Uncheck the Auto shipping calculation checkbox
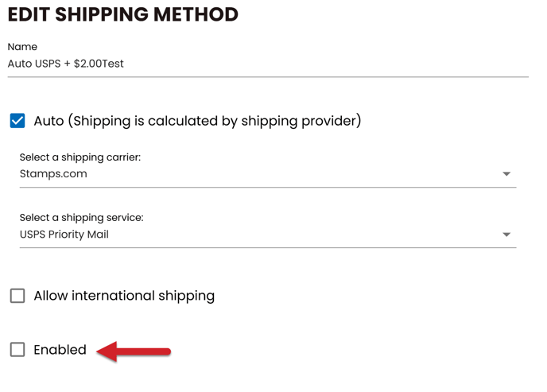 point(17,121)
